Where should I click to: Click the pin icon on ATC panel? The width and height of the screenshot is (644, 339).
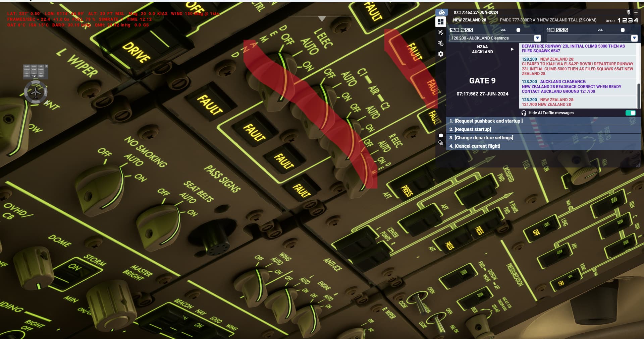point(628,12)
